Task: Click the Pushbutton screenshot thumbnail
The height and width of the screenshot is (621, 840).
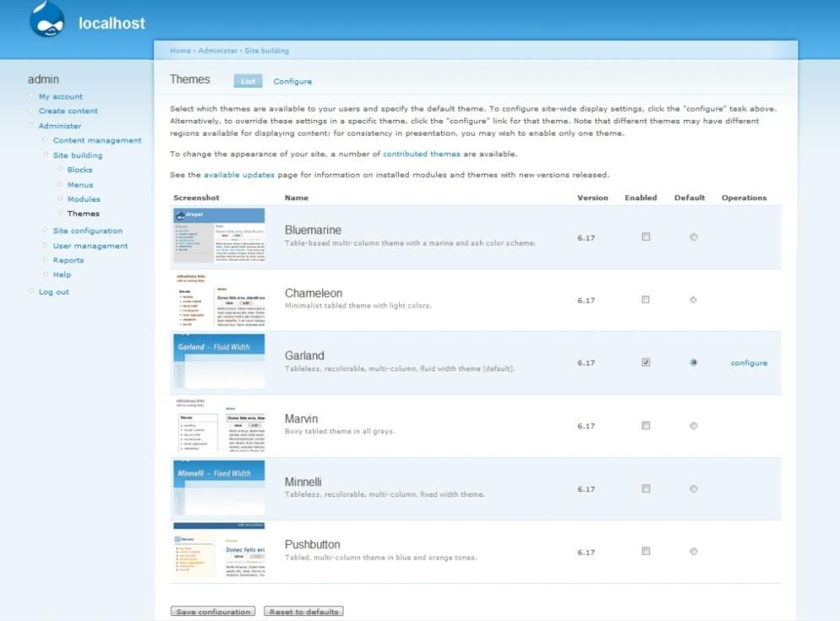Action: [x=219, y=550]
